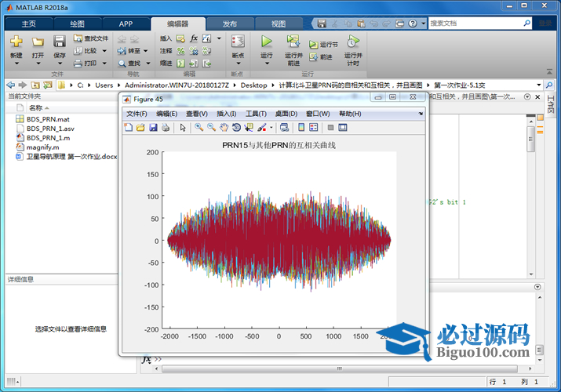The image size is (561, 392).
Task: Open the 文件(F) menu in Figure 45
Action: click(137, 114)
